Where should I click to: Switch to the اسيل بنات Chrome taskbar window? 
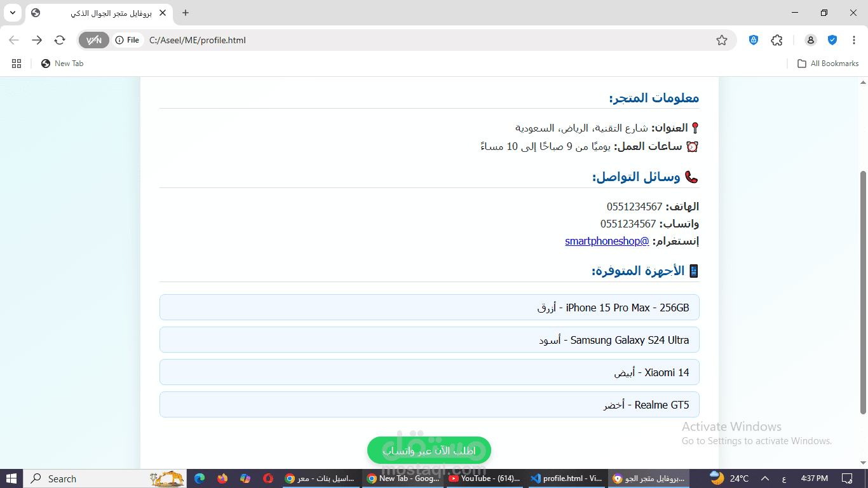tap(321, 478)
